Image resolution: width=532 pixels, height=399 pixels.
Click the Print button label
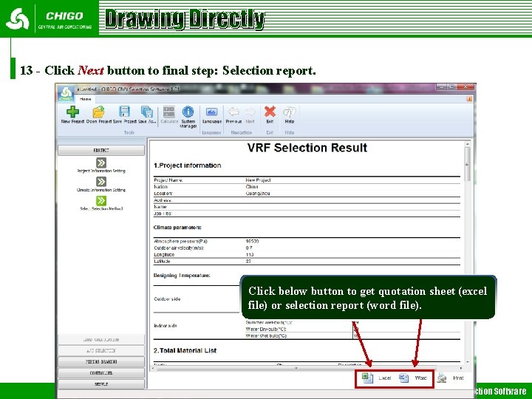[458, 378]
